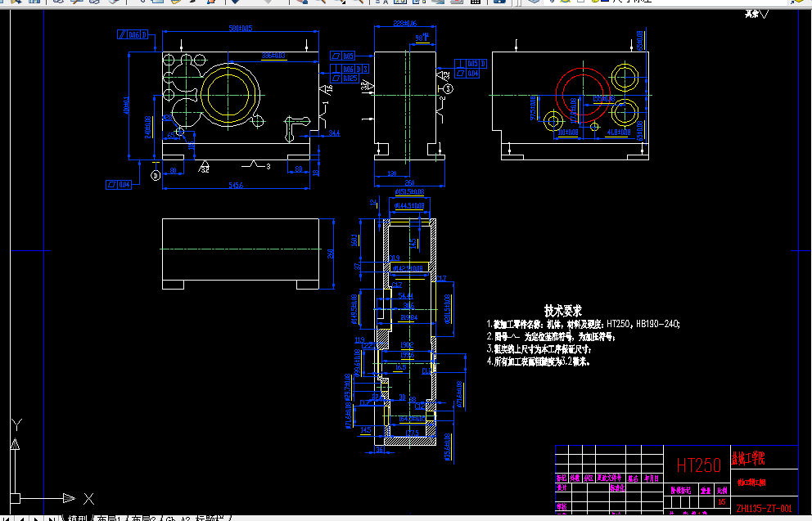Select the 0.025 tolerance frame near side view
Image resolution: width=812 pixels, height=521 pixels.
click(344, 79)
